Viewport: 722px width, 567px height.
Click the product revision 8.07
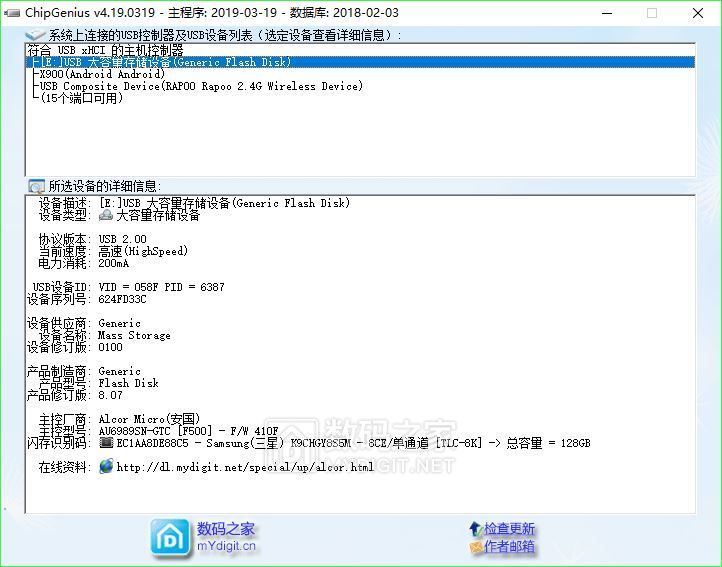click(110, 395)
